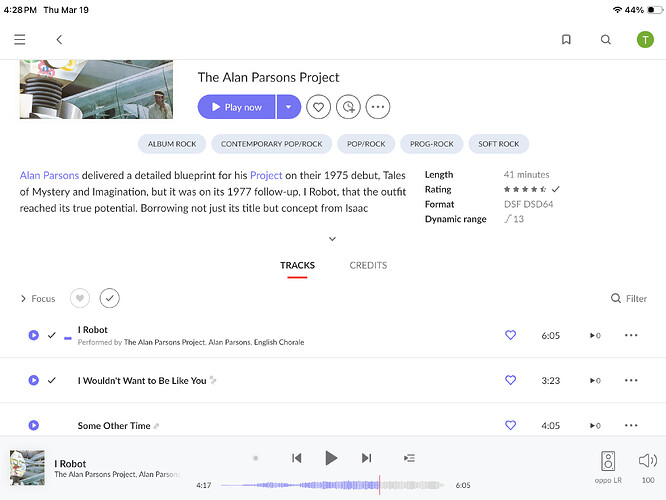Image resolution: width=666 pixels, height=500 pixels.
Task: Open the oppo LR audio zone selector
Action: click(608, 467)
